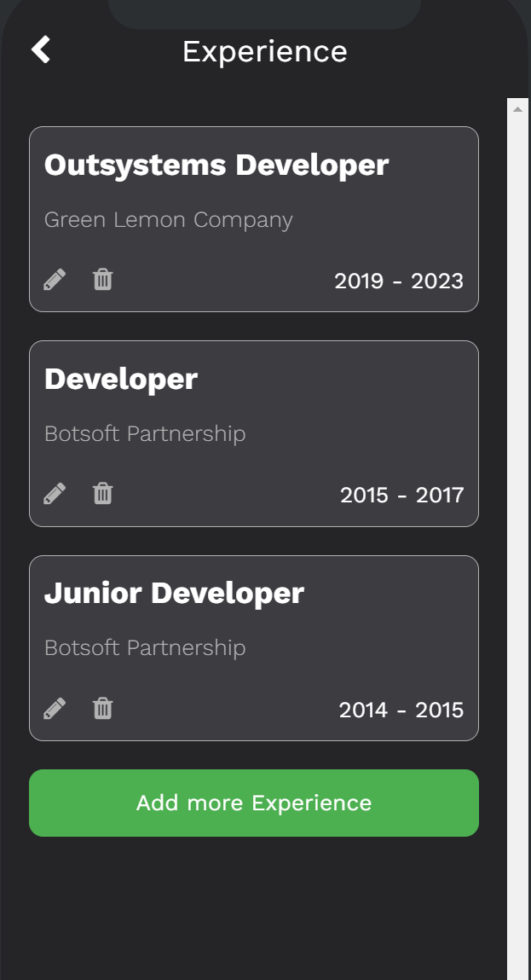Screen dimensions: 531x980
Task: Delete the Outsystems Developer experience entry
Action: coord(101,279)
